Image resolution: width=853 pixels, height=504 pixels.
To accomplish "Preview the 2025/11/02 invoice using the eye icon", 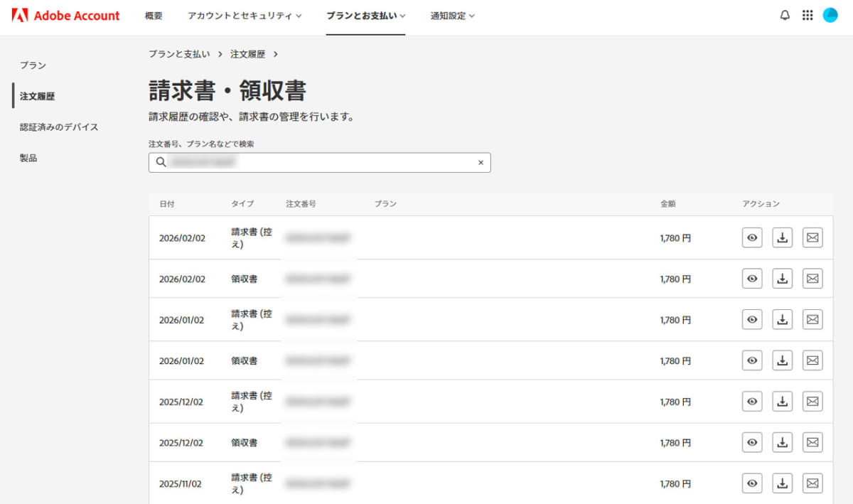I will [751, 483].
